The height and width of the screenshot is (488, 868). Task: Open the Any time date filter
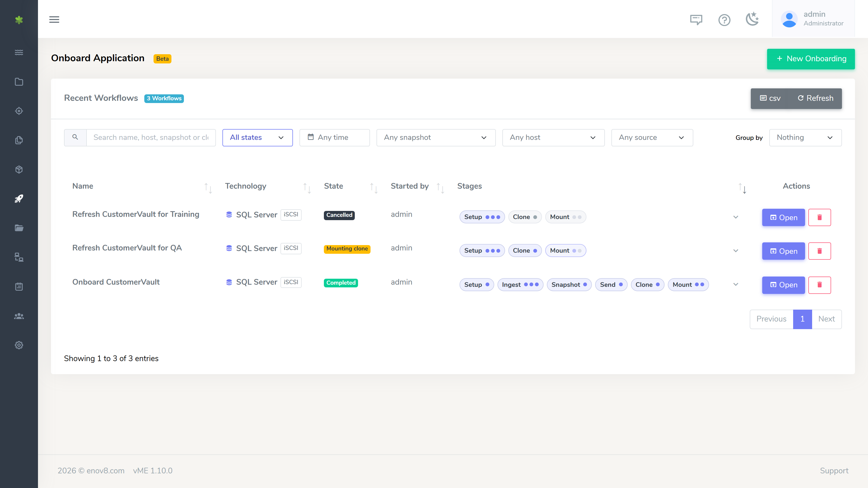coord(334,137)
